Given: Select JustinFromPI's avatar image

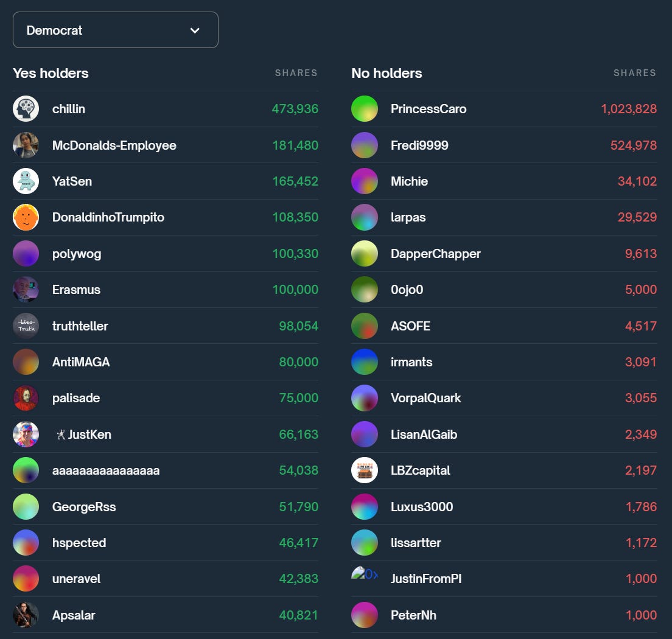Looking at the screenshot, I should 364,579.
